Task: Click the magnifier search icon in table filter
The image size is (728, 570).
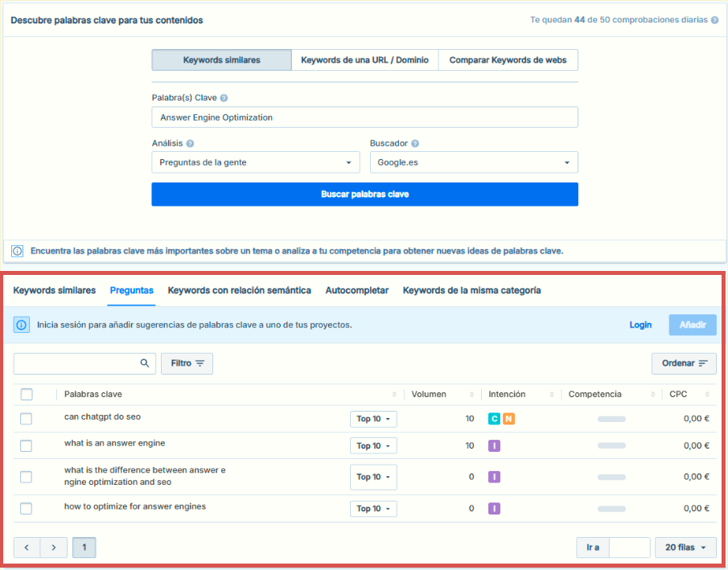Action: click(145, 363)
